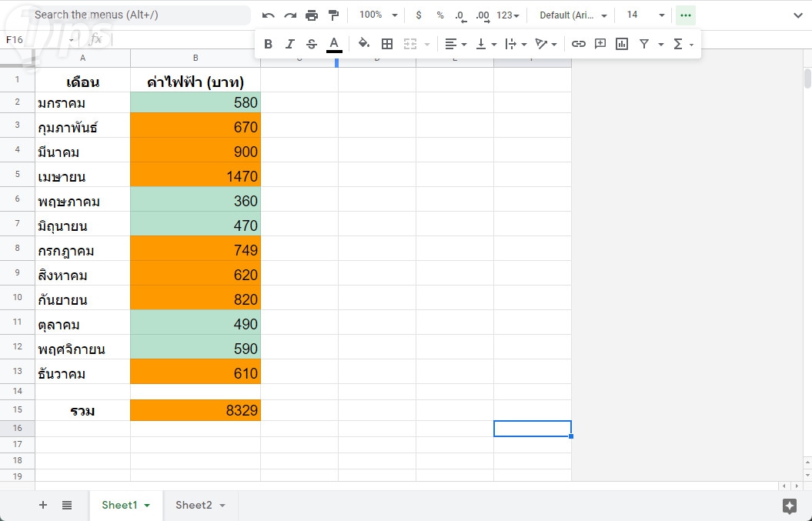Open Sheet1 tab options arrow
Screen dimensions: 812x521
pyautogui.click(x=147, y=506)
